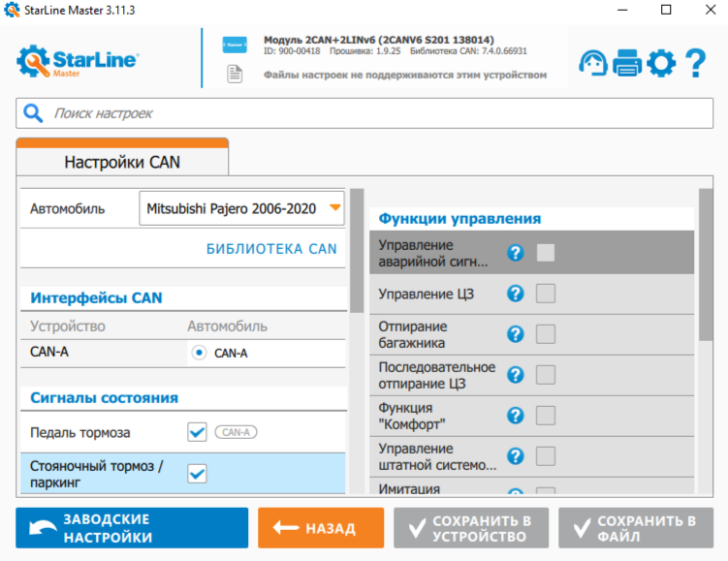The image size is (728, 561).
Task: Click Файлы настроек не поддерживаются message
Action: coord(405,75)
